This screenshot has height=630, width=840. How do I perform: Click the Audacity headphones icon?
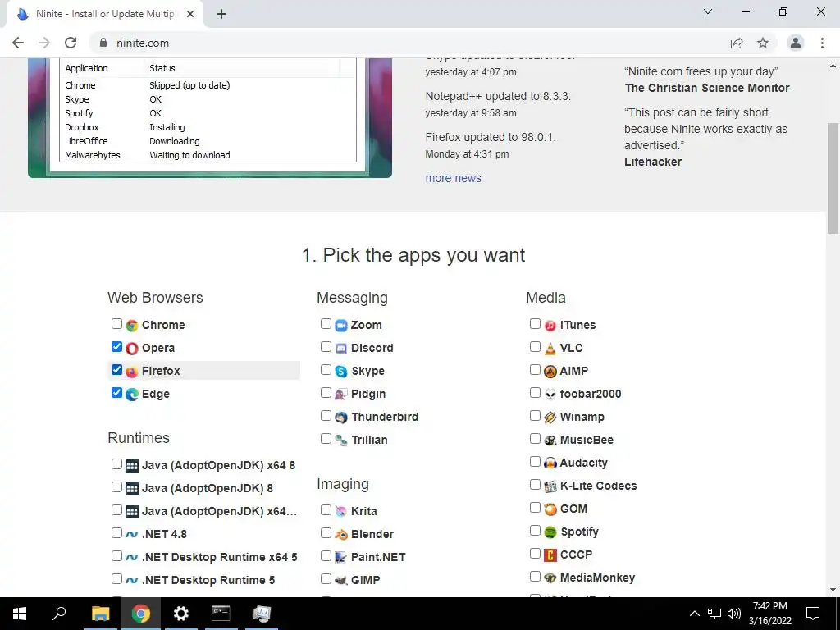(550, 463)
